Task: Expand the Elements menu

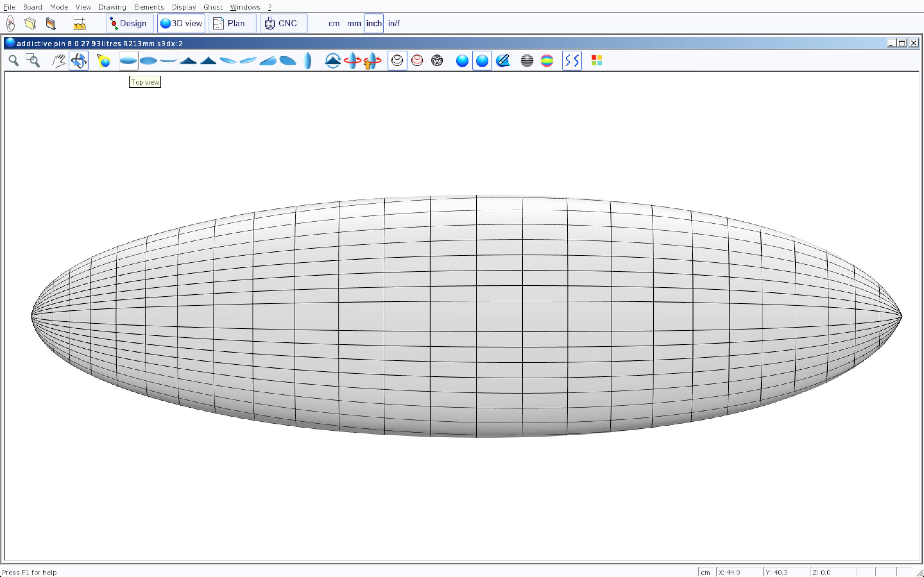Action: pos(149,7)
